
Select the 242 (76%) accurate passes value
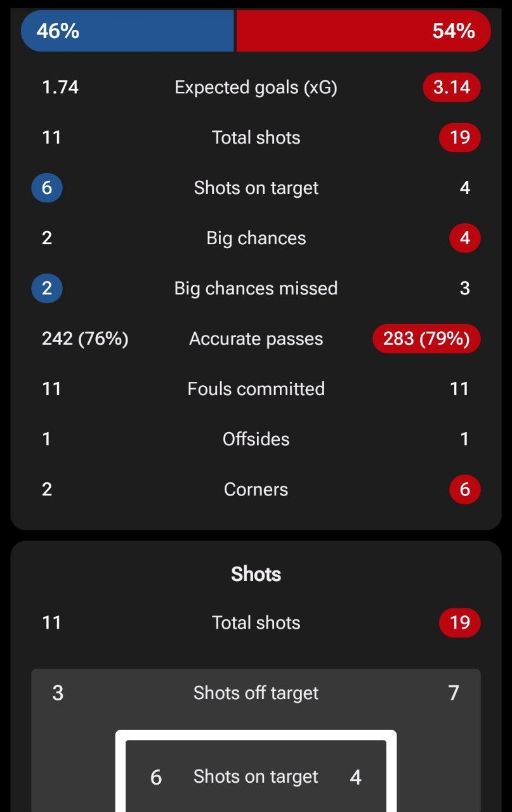tap(85, 339)
